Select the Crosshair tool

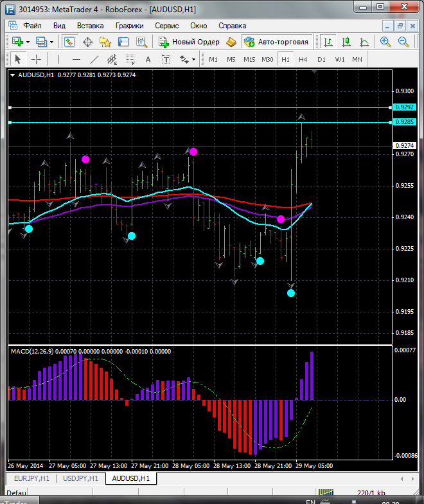coord(37,59)
